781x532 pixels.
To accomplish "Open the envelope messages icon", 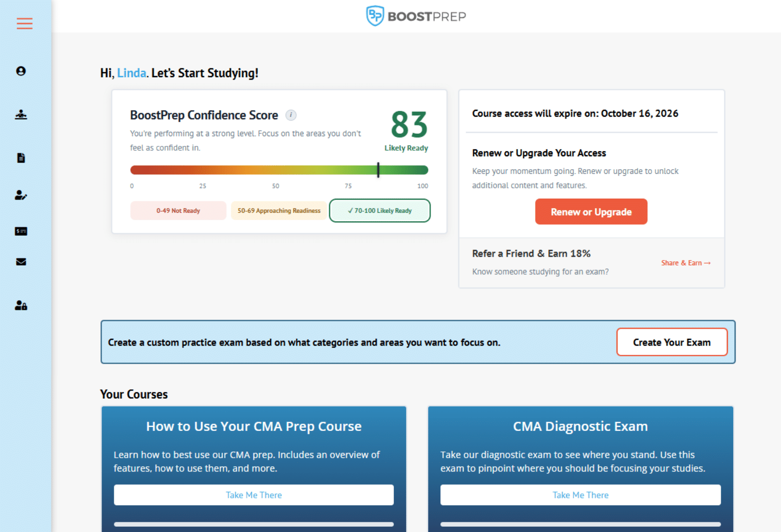I will point(21,262).
